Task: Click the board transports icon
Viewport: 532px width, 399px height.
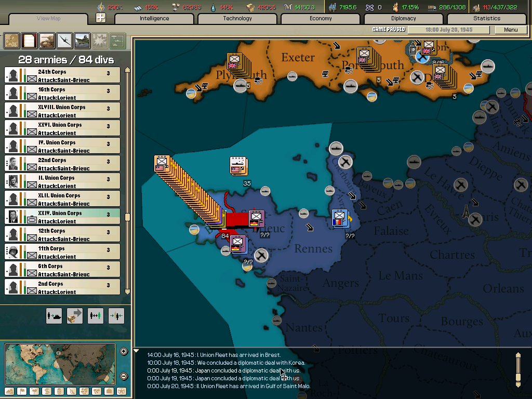Action: point(54,315)
